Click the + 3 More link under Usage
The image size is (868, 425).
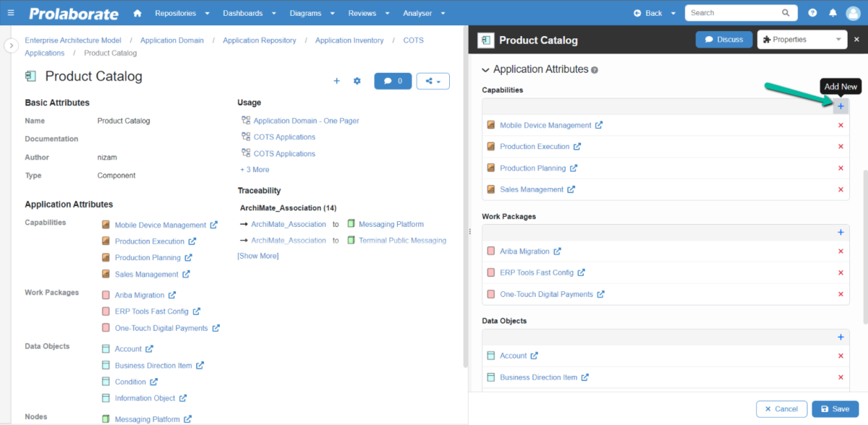click(x=255, y=169)
